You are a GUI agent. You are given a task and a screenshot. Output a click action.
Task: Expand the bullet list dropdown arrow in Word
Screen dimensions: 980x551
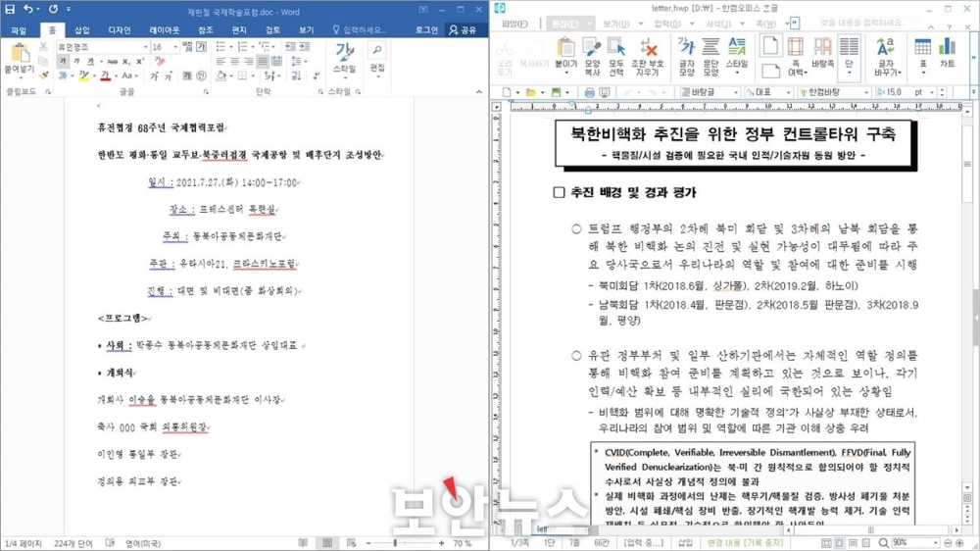[230, 47]
